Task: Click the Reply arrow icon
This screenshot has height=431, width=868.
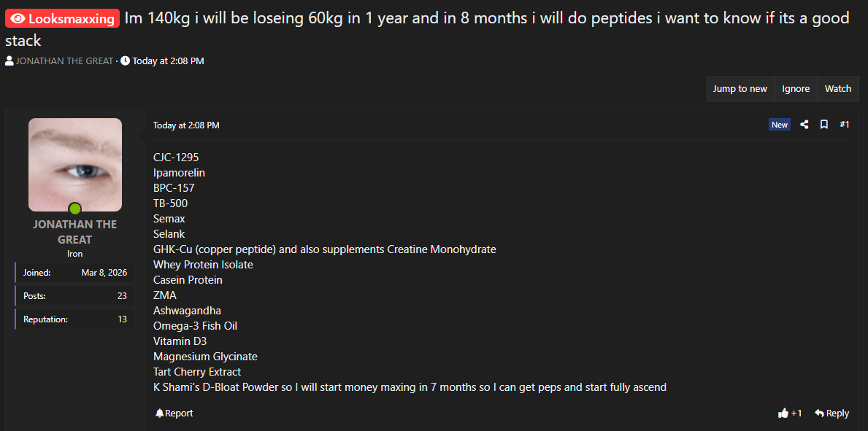Action: pos(820,413)
